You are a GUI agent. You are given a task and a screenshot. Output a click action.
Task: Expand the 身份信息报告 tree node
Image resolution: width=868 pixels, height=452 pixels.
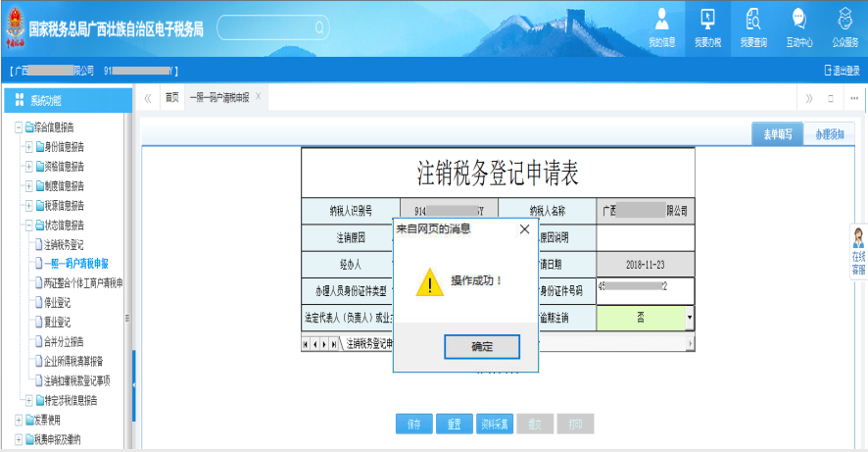point(28,147)
